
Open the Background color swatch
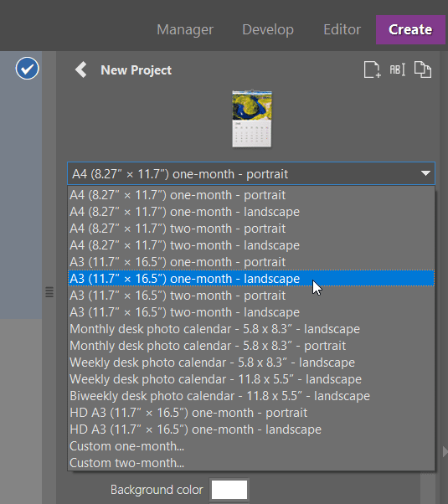(x=229, y=490)
